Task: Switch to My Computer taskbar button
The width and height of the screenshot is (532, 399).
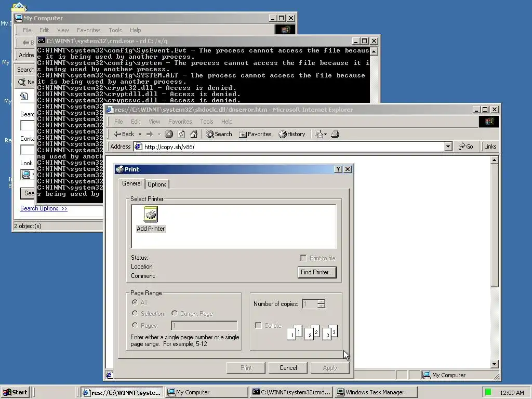Action: click(x=207, y=392)
